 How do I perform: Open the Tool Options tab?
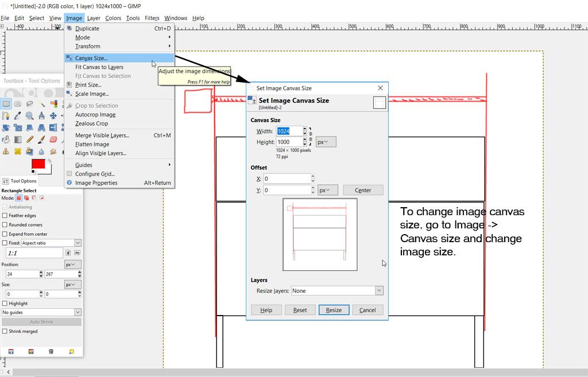click(x=20, y=181)
